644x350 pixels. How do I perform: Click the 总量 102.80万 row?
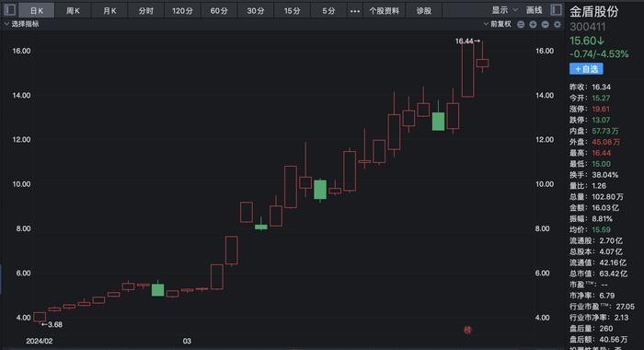pos(596,197)
